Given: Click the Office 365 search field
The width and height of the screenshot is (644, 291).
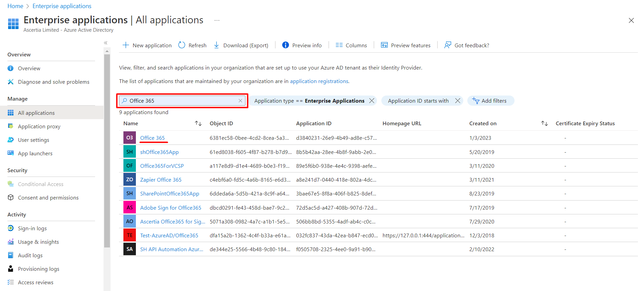Looking at the screenshot, I should pos(182,101).
